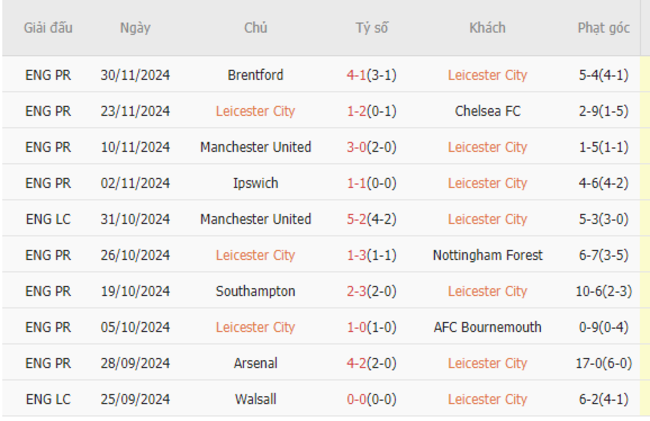This screenshot has height=421, width=650.
Task: Open Chelsea FC team link
Action: click(488, 111)
